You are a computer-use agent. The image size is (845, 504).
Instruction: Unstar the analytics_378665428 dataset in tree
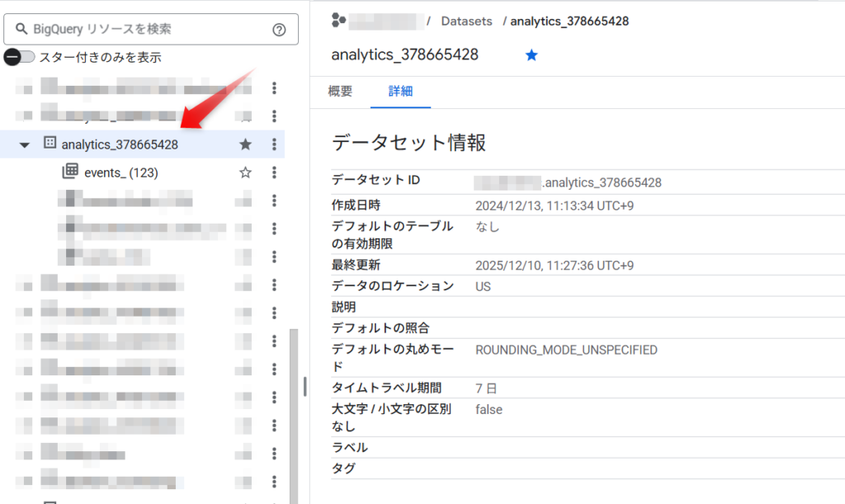pyautogui.click(x=245, y=144)
